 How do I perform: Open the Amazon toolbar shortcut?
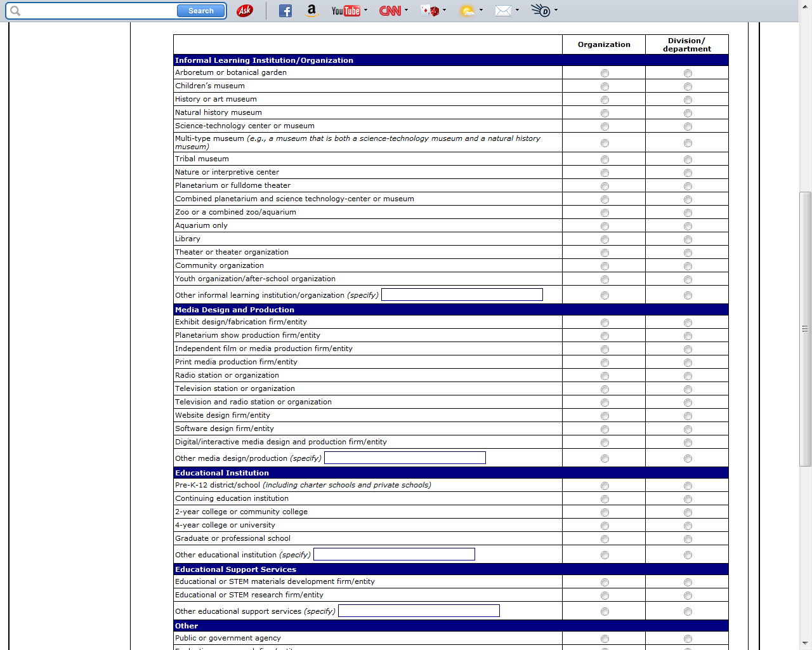[x=311, y=11]
